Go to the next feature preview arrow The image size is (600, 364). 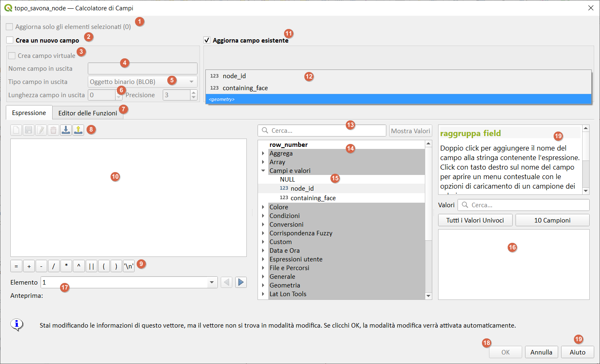pos(241,283)
